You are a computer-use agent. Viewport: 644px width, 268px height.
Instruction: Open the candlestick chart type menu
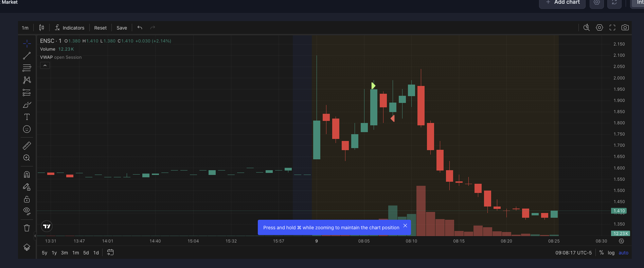click(41, 28)
